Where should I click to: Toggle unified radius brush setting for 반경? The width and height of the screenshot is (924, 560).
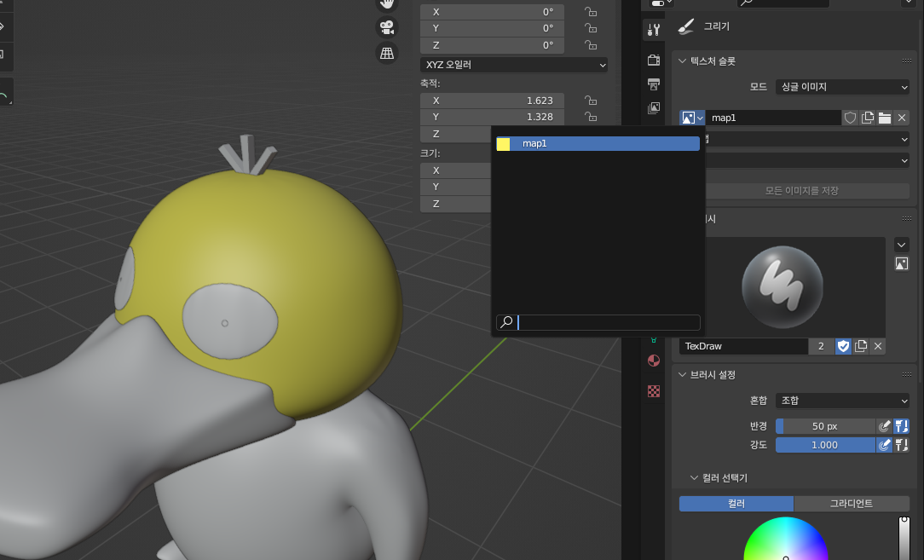pyautogui.click(x=902, y=426)
